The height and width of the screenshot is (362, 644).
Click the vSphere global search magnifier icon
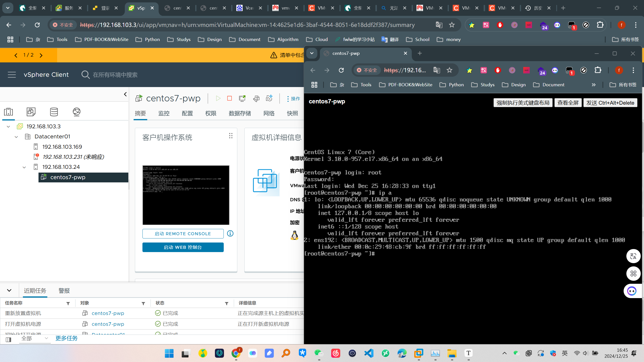click(x=85, y=75)
